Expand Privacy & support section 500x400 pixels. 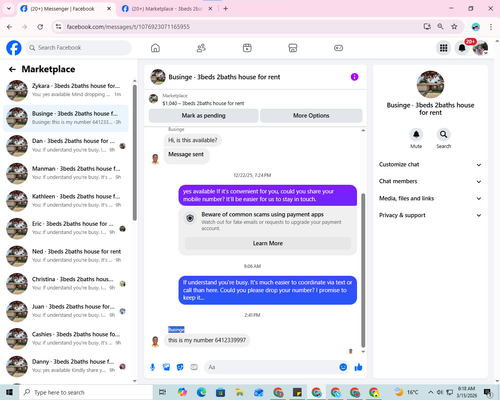(430, 215)
